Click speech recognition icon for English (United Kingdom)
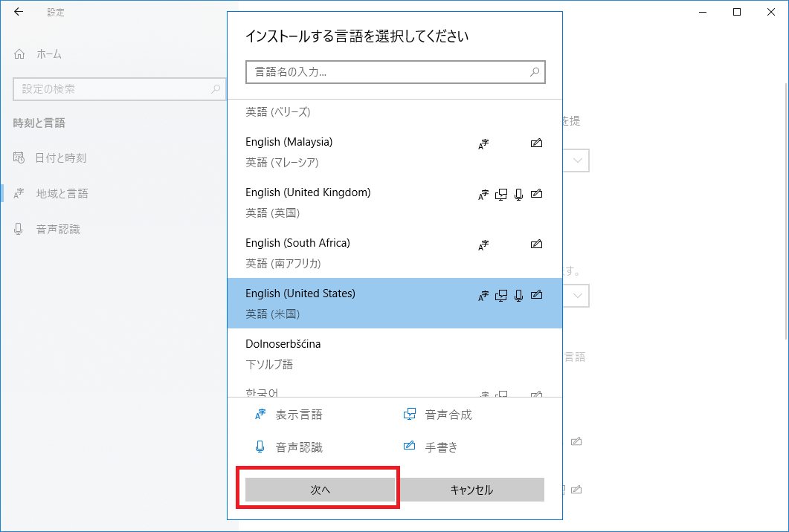Image resolution: width=789 pixels, height=532 pixels. pos(519,195)
